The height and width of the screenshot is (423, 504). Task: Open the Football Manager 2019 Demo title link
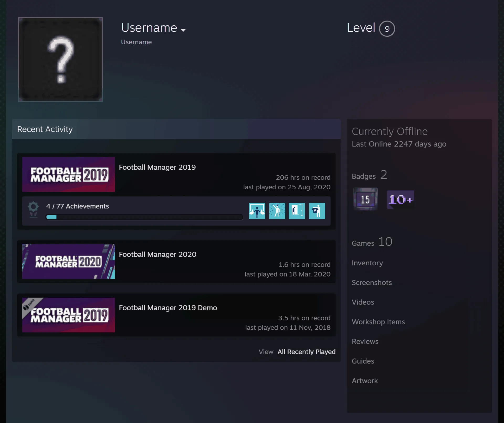(x=168, y=308)
